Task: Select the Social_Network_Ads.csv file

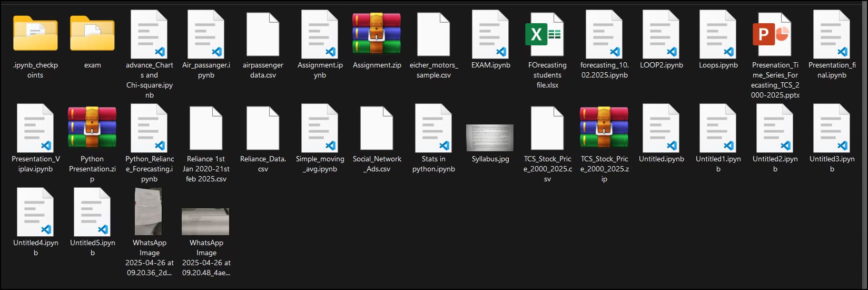Action: coord(377,128)
